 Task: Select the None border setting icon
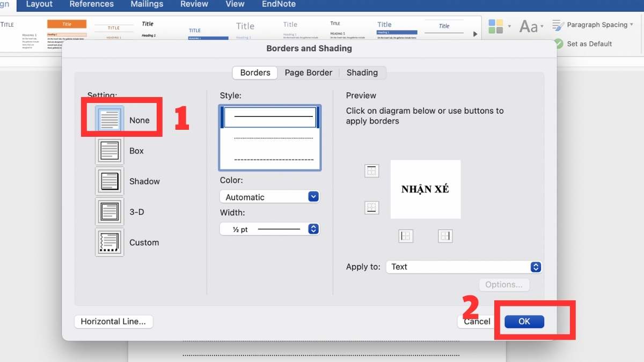click(x=109, y=120)
